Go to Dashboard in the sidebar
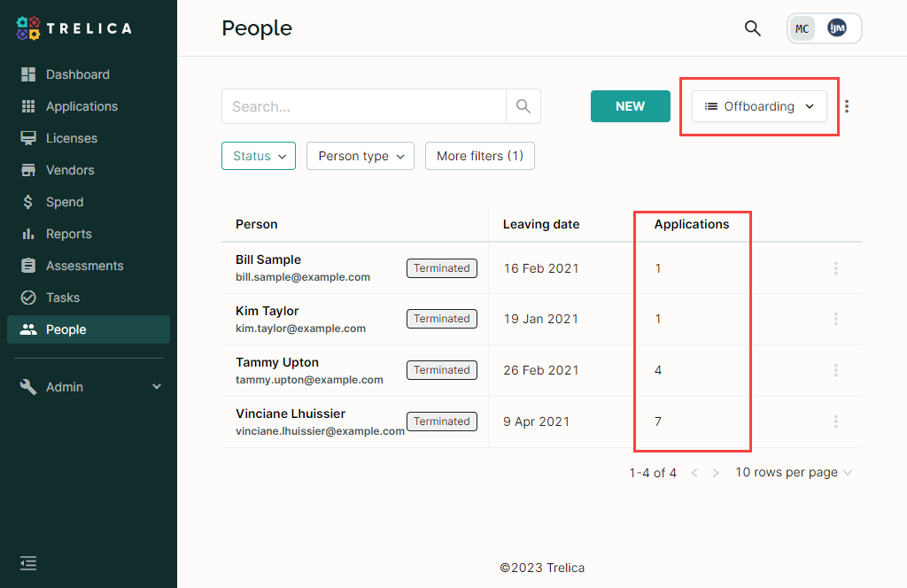The image size is (907, 588). pyautogui.click(x=78, y=74)
